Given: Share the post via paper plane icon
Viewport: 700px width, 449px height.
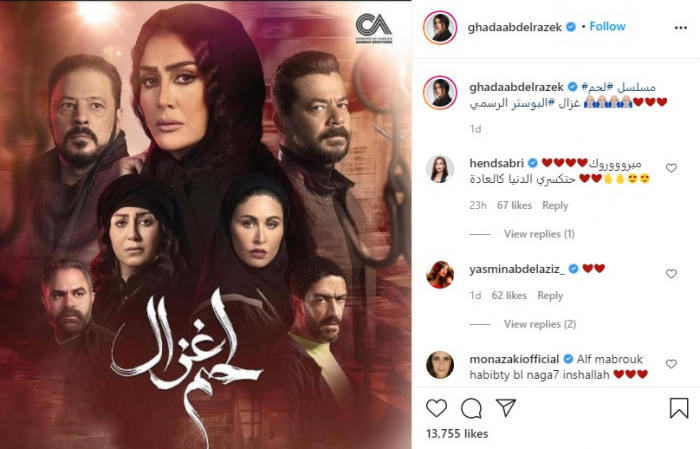Looking at the screenshot, I should (x=506, y=407).
